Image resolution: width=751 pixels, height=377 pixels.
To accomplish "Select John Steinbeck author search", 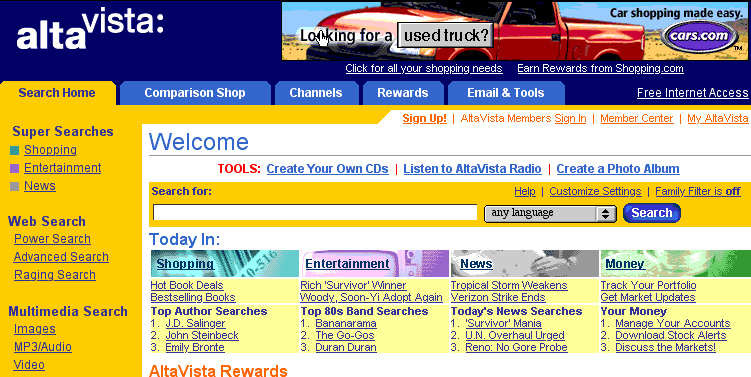I will coord(202,335).
